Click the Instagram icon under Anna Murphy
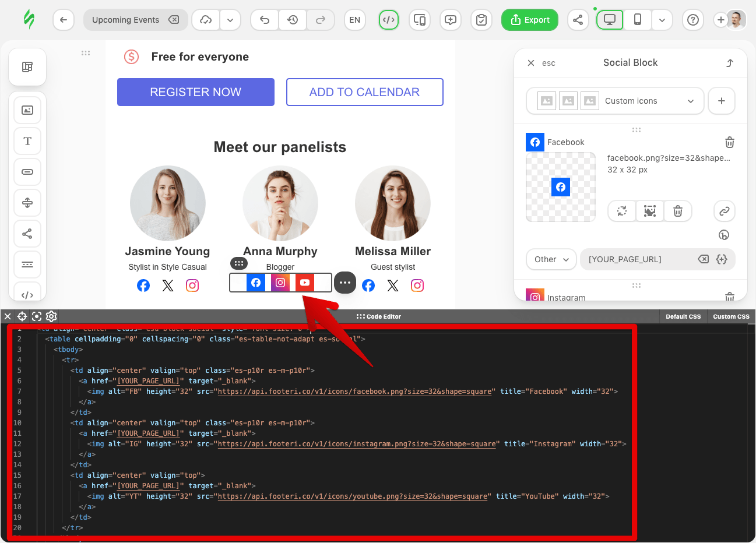The image size is (756, 543). pyautogui.click(x=280, y=283)
